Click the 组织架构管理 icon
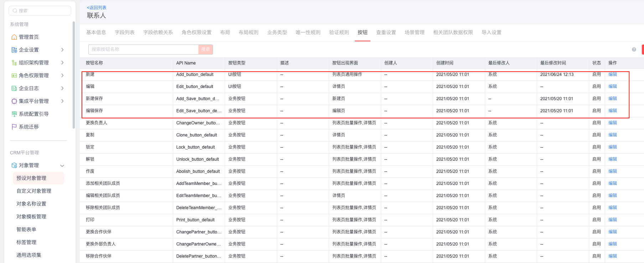This screenshot has height=263, width=644. click(14, 63)
